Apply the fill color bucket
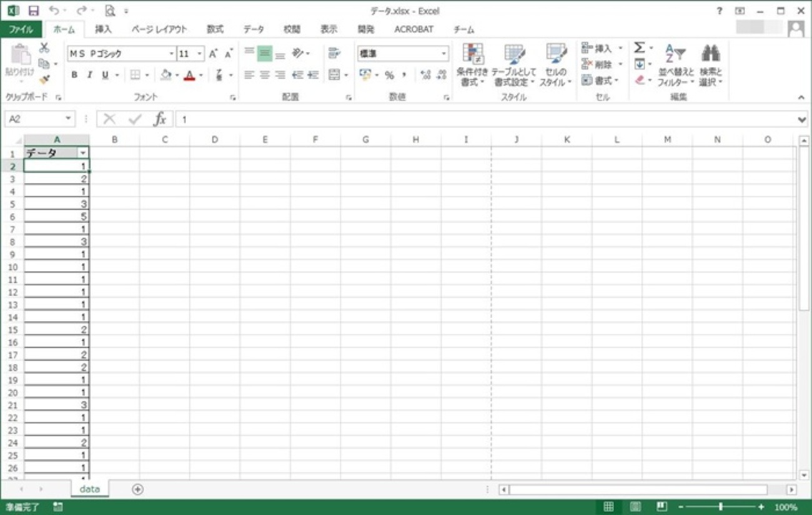The width and height of the screenshot is (812, 515). [x=166, y=75]
